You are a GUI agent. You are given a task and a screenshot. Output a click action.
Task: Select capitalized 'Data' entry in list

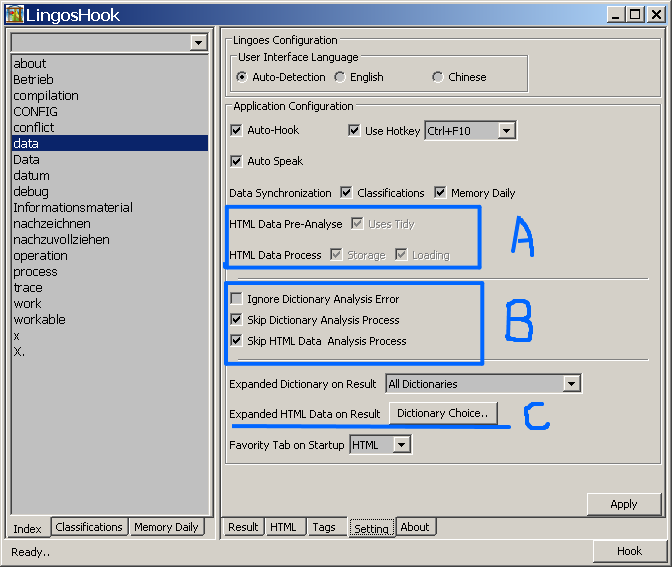click(x=110, y=159)
